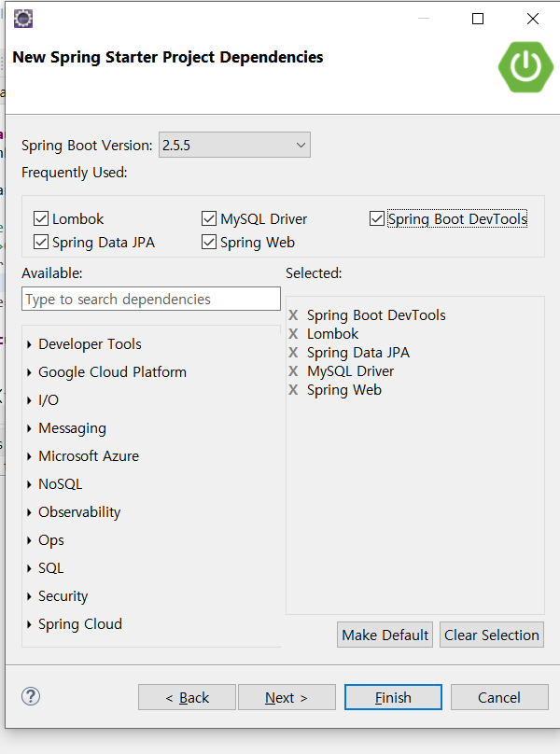Select Spring Boot DevTools in Selected list
This screenshot has width=560, height=754.
click(376, 315)
